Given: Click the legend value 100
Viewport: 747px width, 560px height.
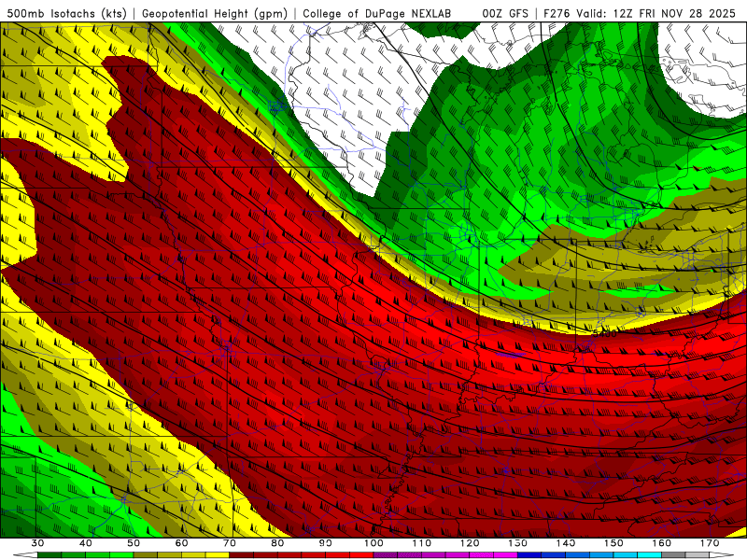Looking at the screenshot, I should pos(374,543).
